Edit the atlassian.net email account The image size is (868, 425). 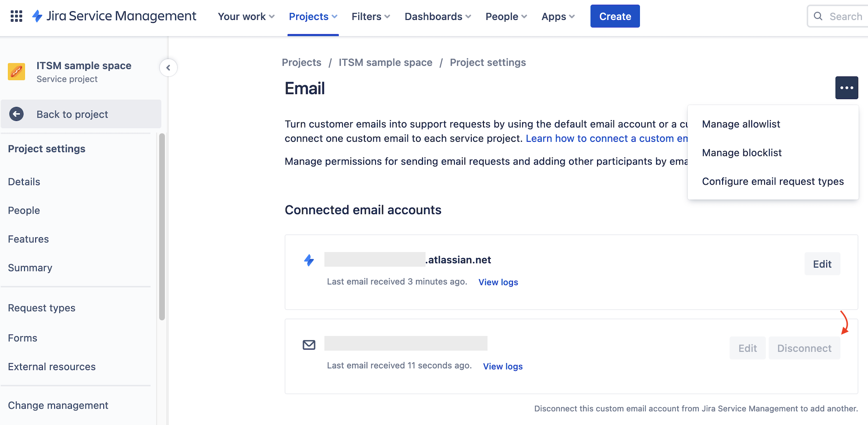pos(822,264)
